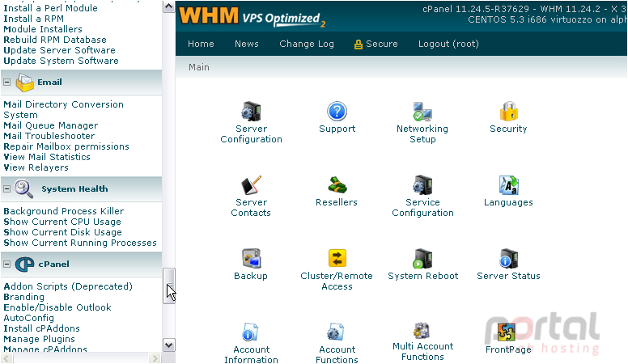Screen dimensions: 628x364
Task: Open Repair Mailbox permissions link
Action: [x=66, y=146]
